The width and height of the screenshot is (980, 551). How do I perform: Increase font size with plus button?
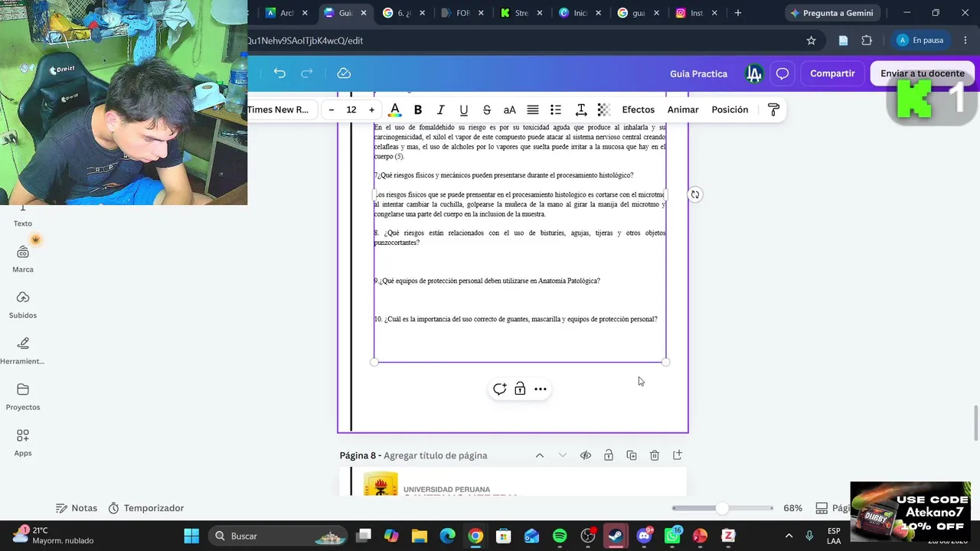click(x=371, y=109)
